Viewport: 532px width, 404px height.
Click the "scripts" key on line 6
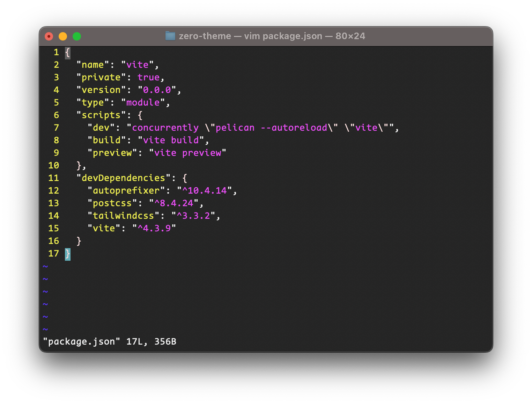pos(101,115)
